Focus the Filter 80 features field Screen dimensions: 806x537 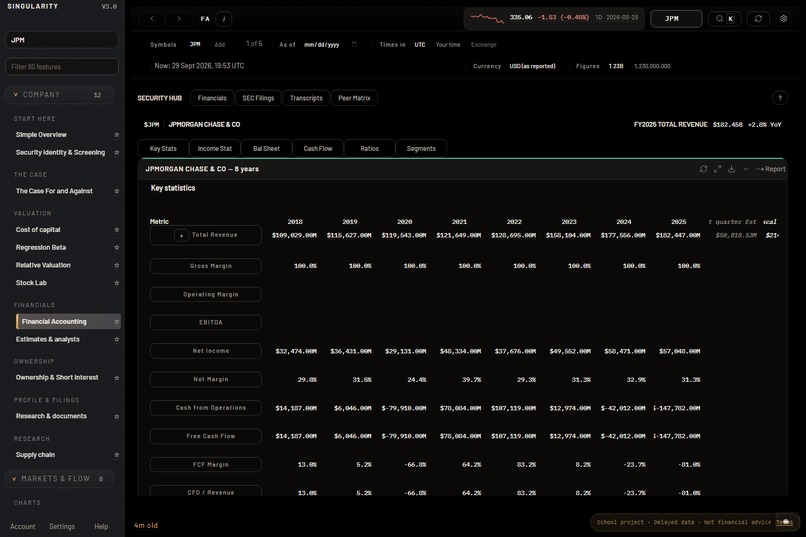[62, 67]
